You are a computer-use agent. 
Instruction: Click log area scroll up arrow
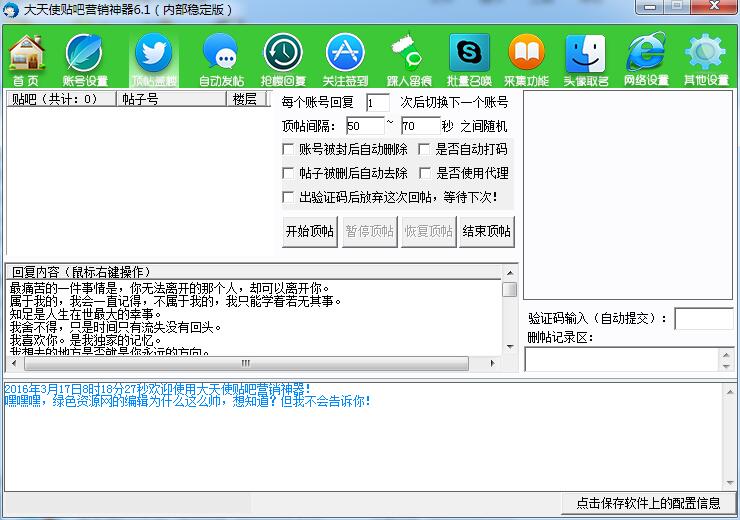tap(730, 392)
